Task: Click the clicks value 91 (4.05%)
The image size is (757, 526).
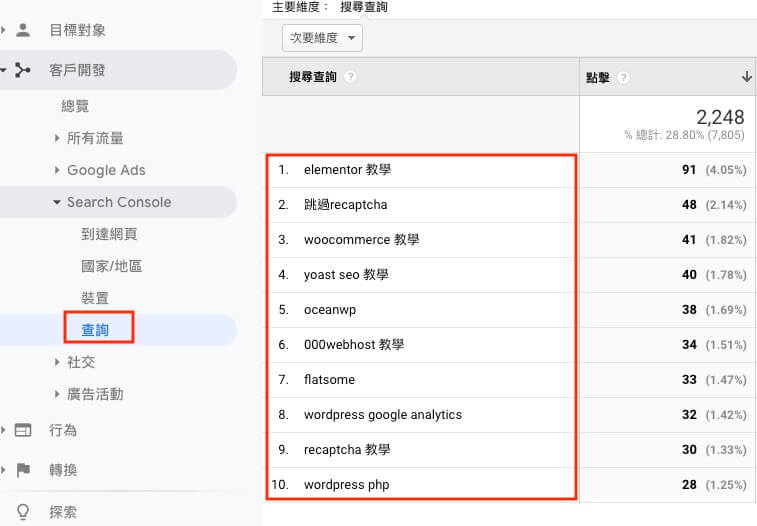Action: tap(714, 170)
